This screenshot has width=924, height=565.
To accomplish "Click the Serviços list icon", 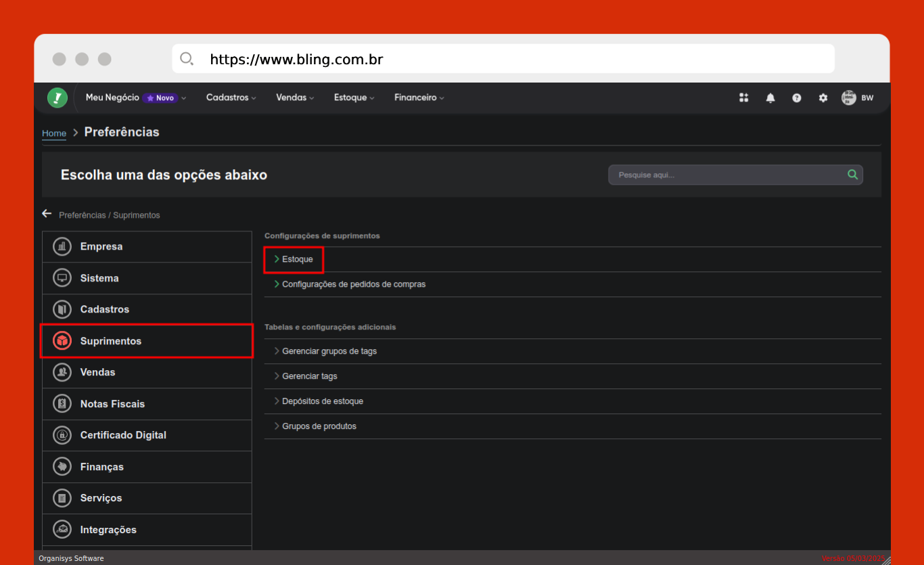I will (62, 498).
